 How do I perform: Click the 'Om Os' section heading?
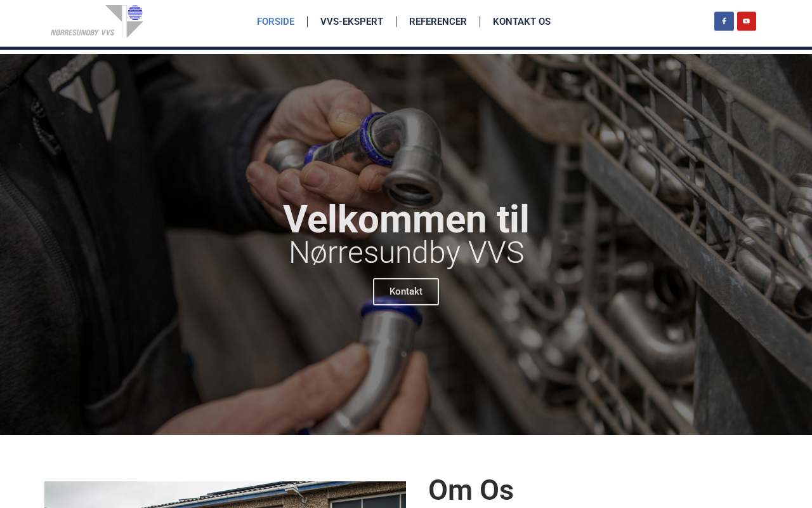coord(471,490)
